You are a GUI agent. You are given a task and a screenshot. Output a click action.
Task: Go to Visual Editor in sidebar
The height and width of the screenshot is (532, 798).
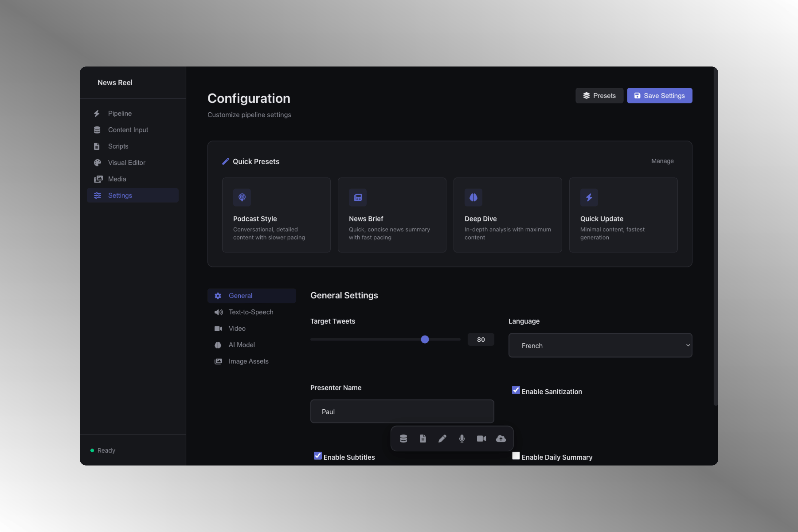coord(127,163)
